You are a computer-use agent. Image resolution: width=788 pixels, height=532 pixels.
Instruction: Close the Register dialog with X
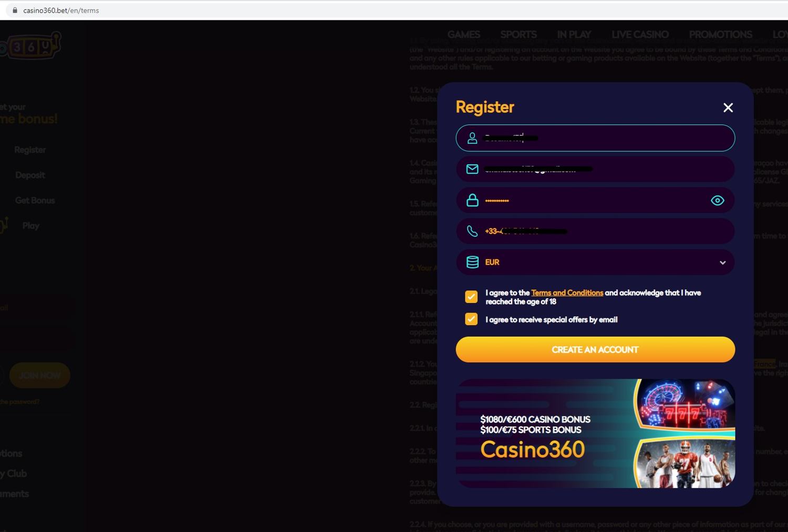point(728,108)
